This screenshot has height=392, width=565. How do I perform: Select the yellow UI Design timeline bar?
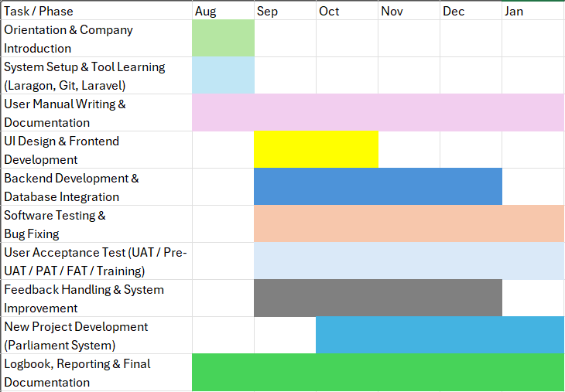coord(316,150)
